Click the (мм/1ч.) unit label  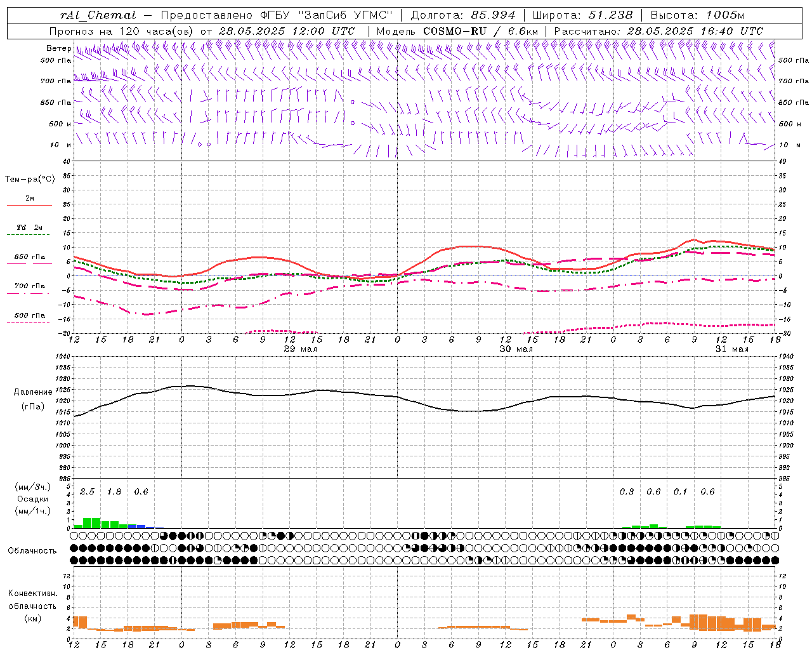(32, 511)
